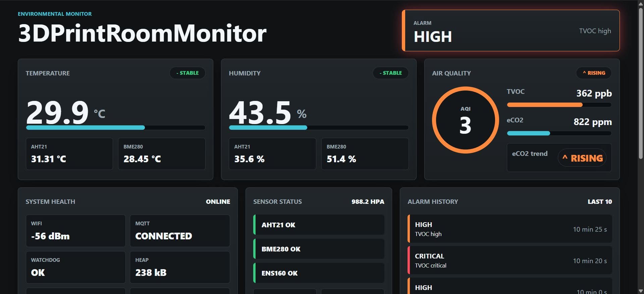This screenshot has width=644, height=294.
Task: Click the 362 ppb TVOC value
Action: point(594,93)
